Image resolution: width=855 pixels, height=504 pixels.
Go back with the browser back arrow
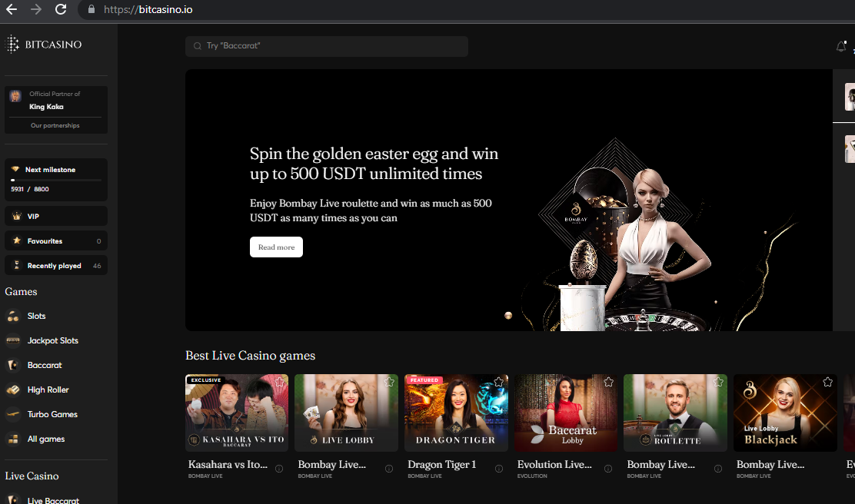tap(12, 9)
